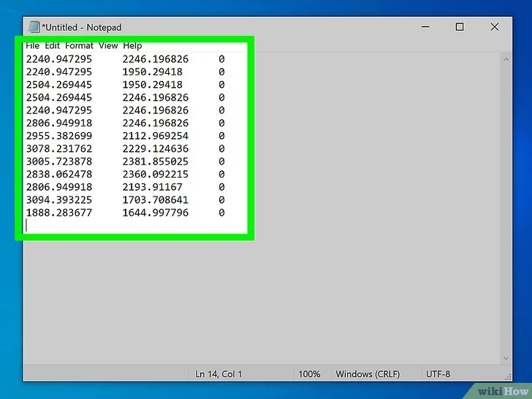532x399 pixels.
Task: Click the Windows (CRLF) status entry
Action: click(368, 374)
